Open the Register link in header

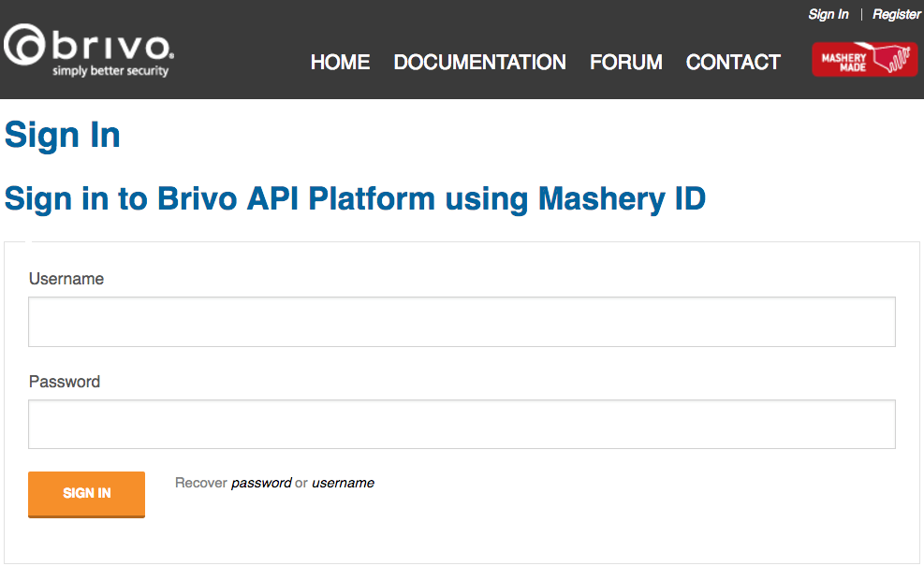(897, 14)
